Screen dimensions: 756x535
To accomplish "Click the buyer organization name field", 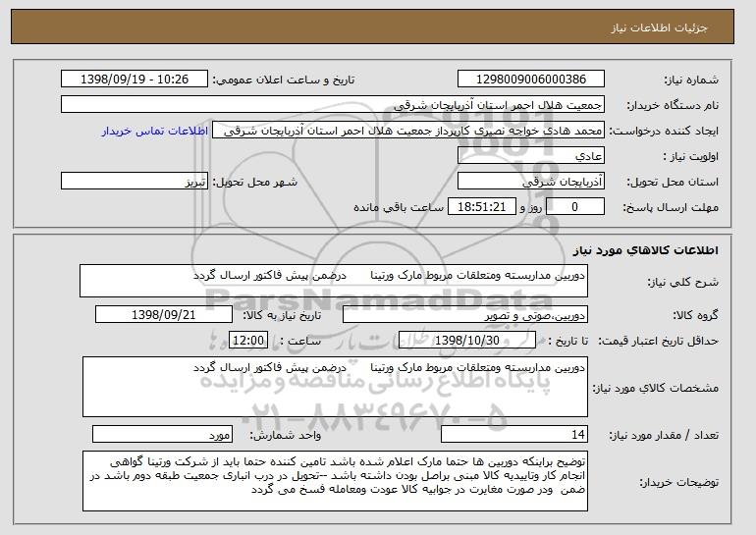I will [x=333, y=105].
